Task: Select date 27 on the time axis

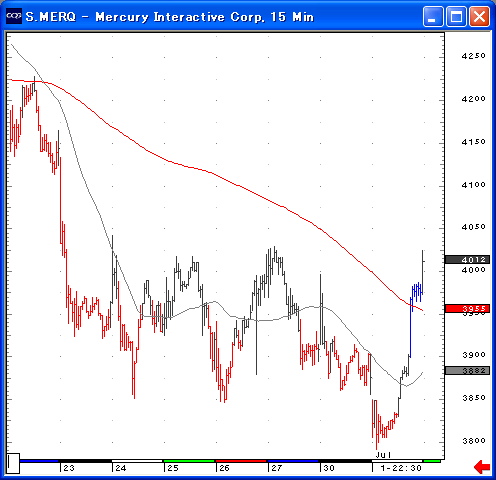Action: 276,468
